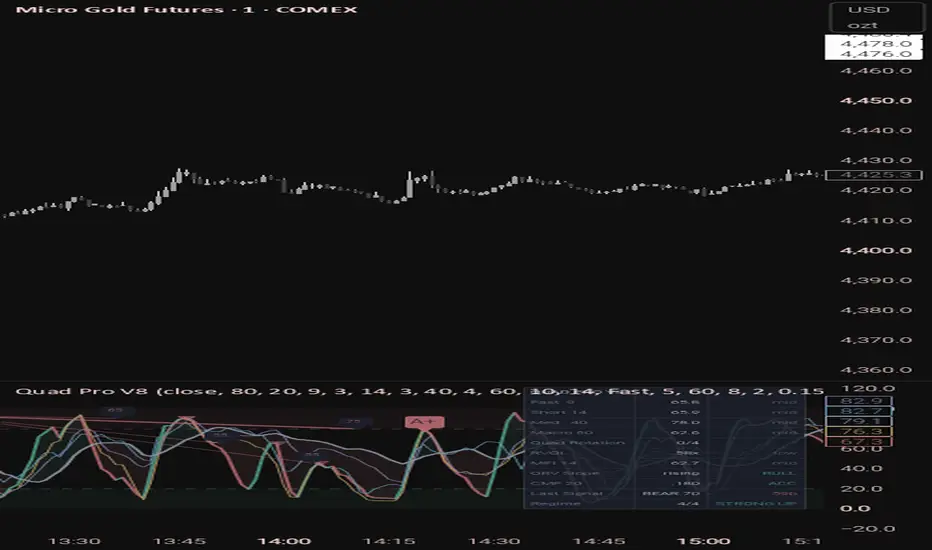Click the 4,430.0 price axis label
Image resolution: width=932 pixels, height=550 pixels.
(876, 161)
